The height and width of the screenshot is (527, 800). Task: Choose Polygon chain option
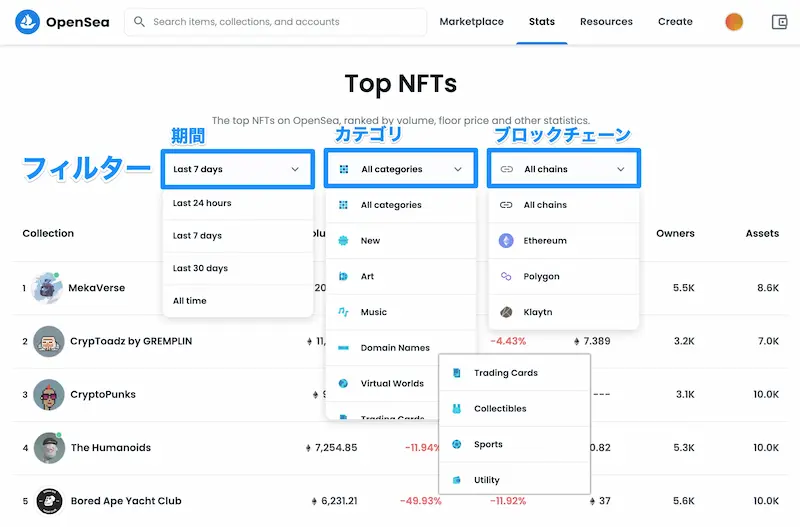click(564, 277)
